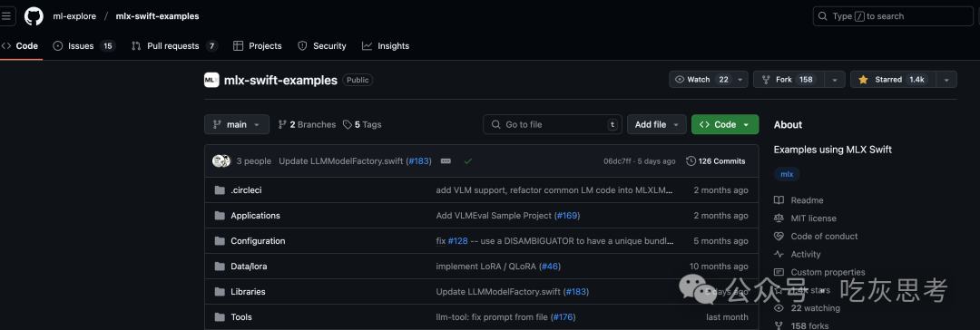
Task: Click the ml-explore owner link
Action: click(x=74, y=16)
